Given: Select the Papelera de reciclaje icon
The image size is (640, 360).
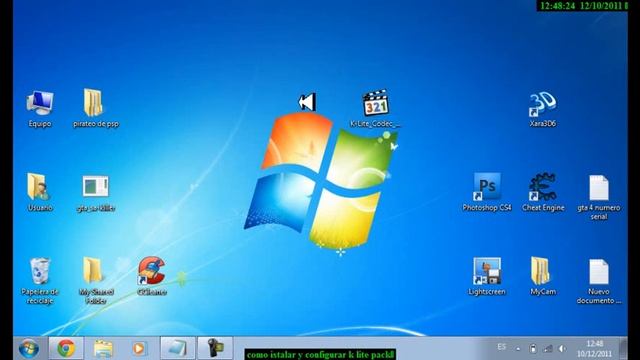Looking at the screenshot, I should (40, 281).
